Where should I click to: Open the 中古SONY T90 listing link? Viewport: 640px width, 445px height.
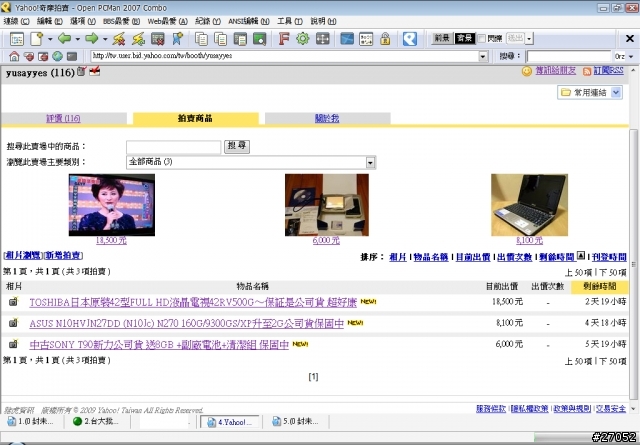pyautogui.click(x=159, y=345)
